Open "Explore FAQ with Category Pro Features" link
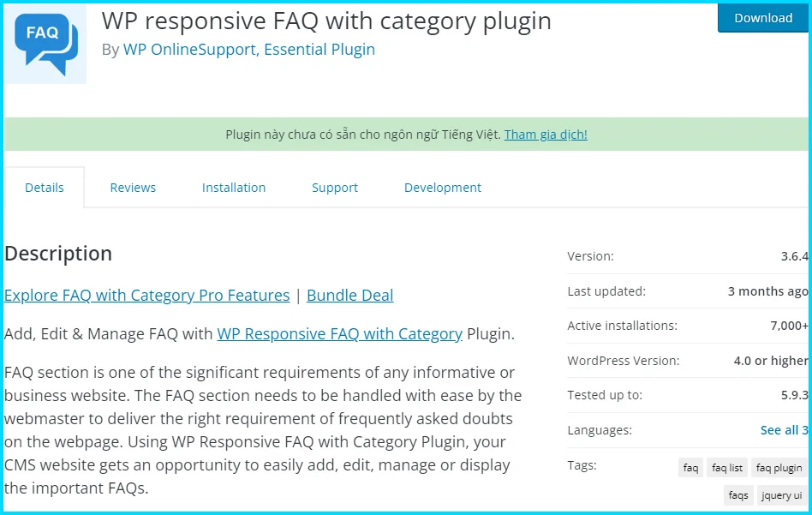 [146, 295]
